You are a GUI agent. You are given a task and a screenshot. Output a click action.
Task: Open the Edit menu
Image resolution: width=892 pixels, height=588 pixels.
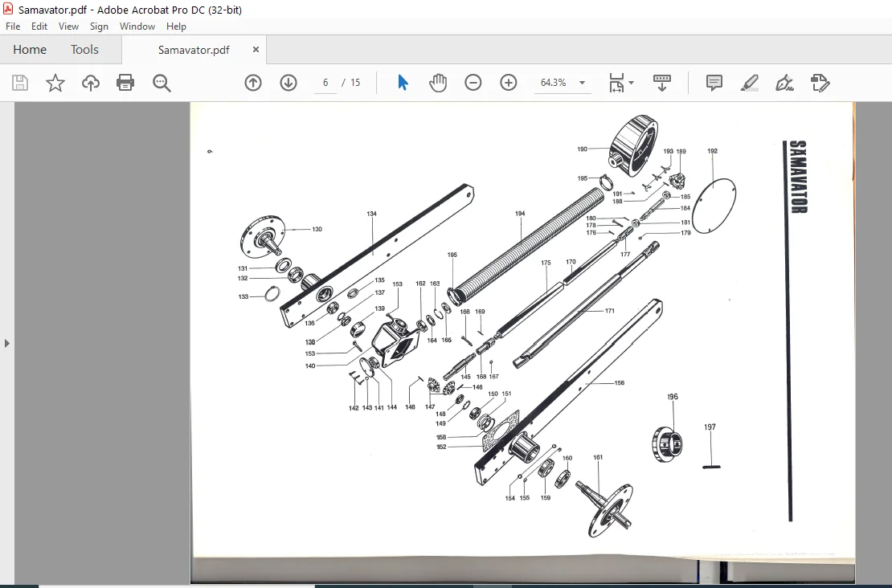tap(39, 27)
